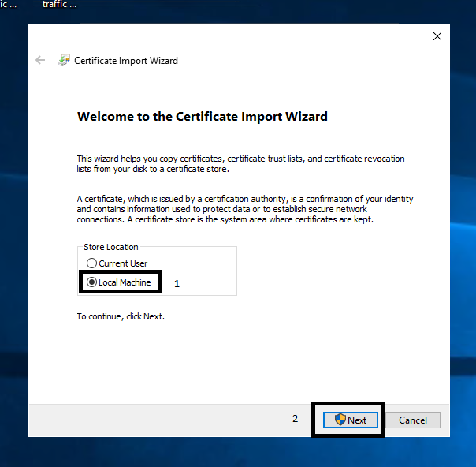The width and height of the screenshot is (476, 467).
Task: Click the "traffic ..." desktop item label
Action: pos(60,5)
